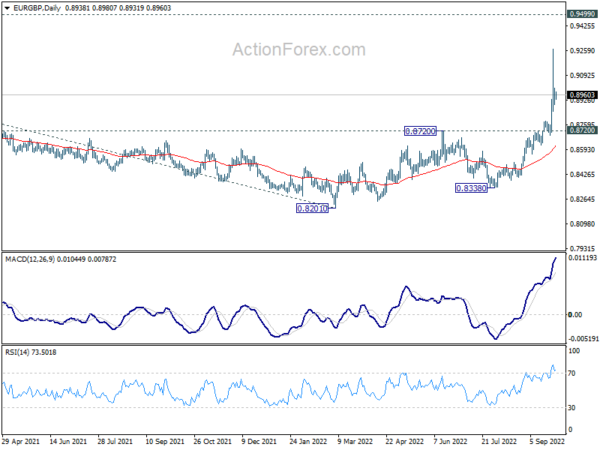Image resolution: width=600 pixels, height=450 pixels.
Task: Click the 0.94990 level tag on price axis
Action: [x=582, y=14]
